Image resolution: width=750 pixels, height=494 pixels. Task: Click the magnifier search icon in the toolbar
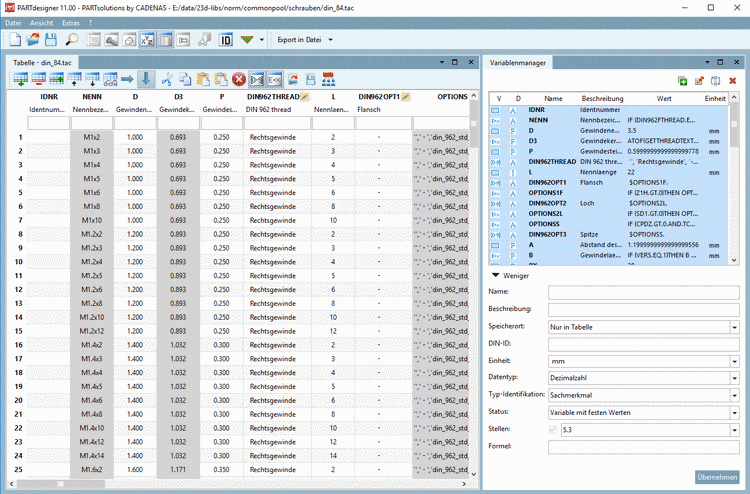point(72,40)
